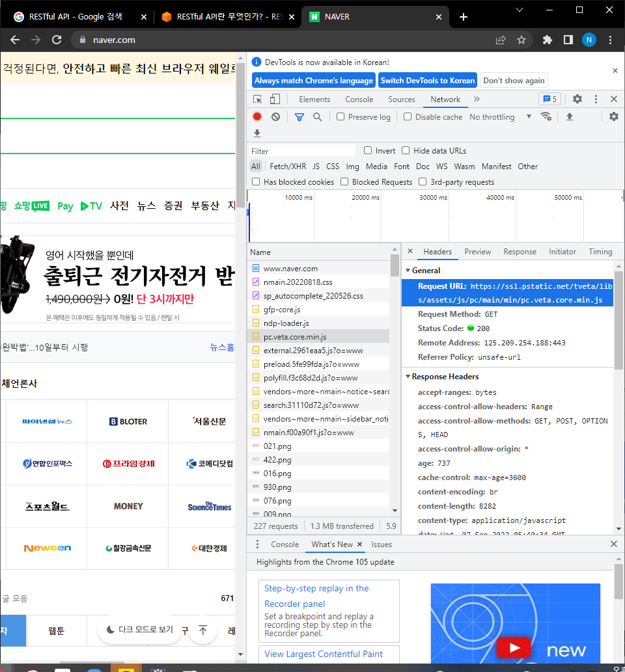The image size is (625, 672).
Task: Open network conditions wifi icon
Action: coord(546,116)
